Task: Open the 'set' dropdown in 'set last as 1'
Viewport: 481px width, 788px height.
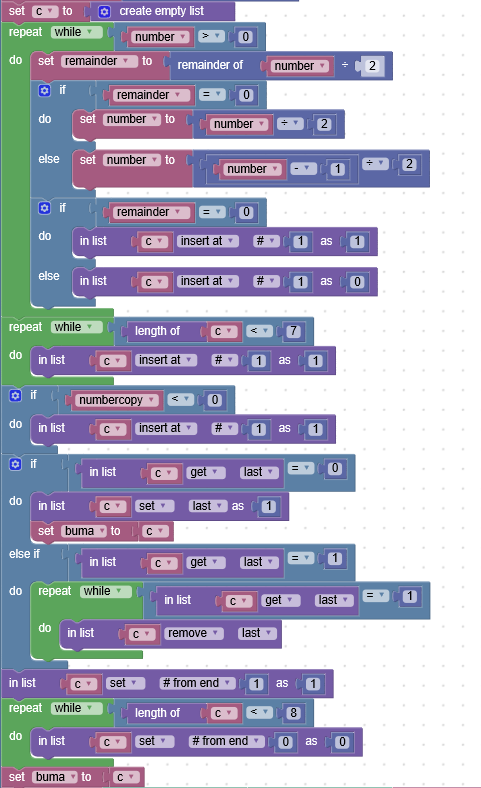Action: click(x=155, y=506)
